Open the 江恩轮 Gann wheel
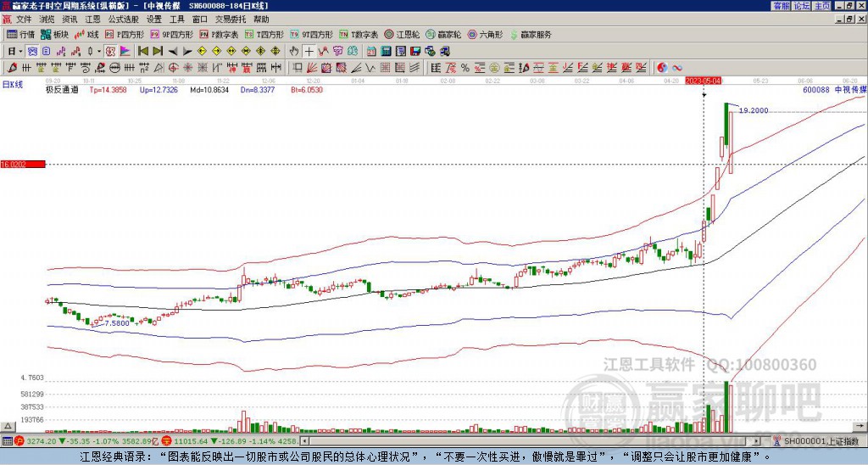This screenshot has width=868, height=465. click(402, 34)
